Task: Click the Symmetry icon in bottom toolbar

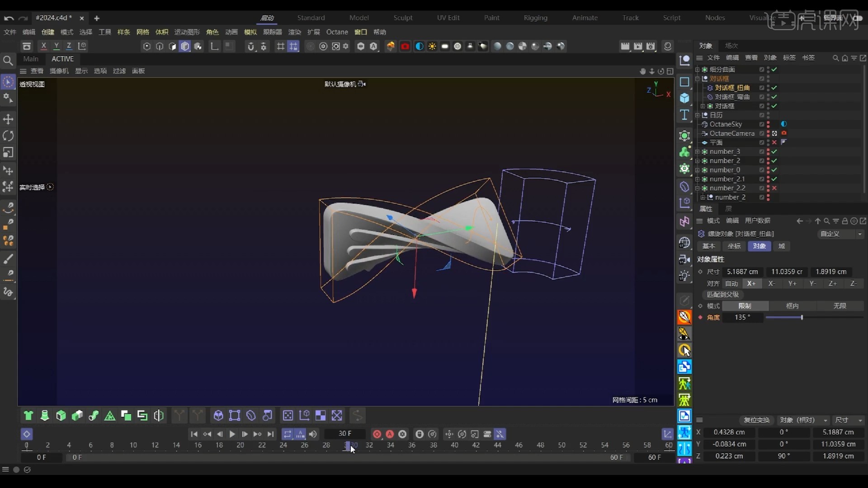Action: tap(159, 416)
